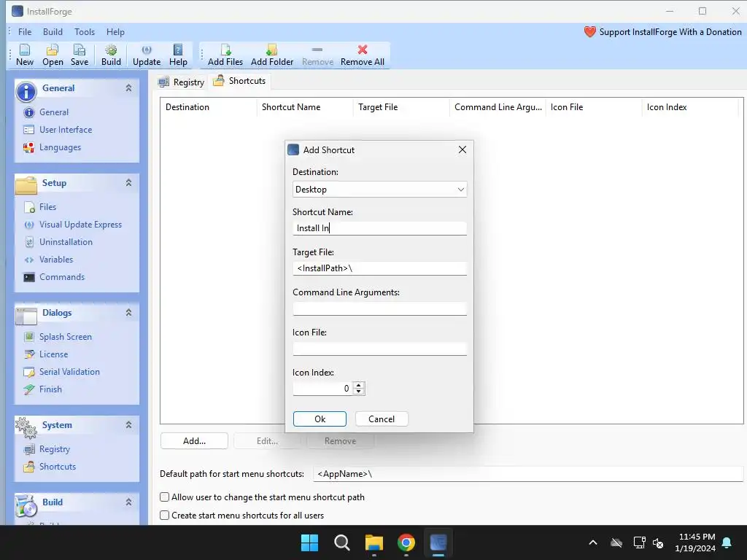Collapse the System sidebar section
This screenshot has width=747, height=560.
coord(128,425)
